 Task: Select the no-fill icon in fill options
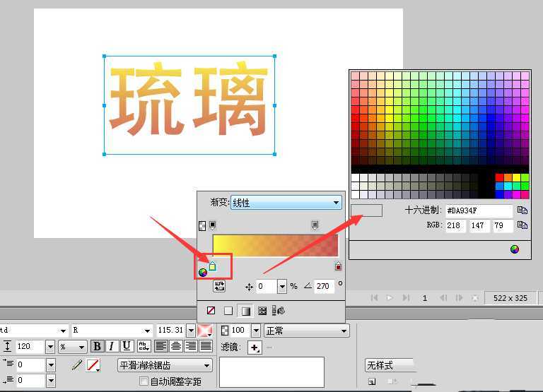tap(211, 311)
